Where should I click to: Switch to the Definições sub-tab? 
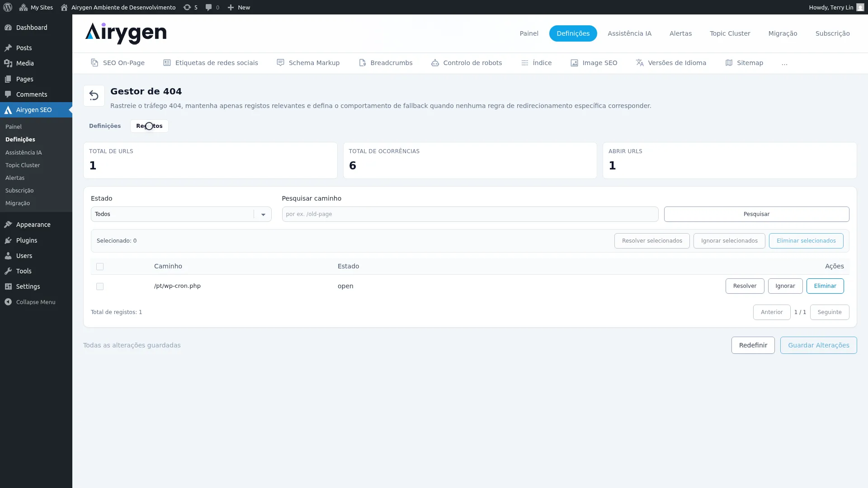pyautogui.click(x=105, y=126)
